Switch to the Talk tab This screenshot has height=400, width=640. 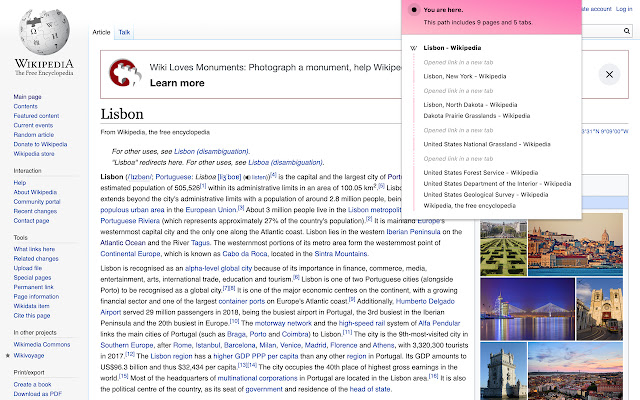(125, 33)
